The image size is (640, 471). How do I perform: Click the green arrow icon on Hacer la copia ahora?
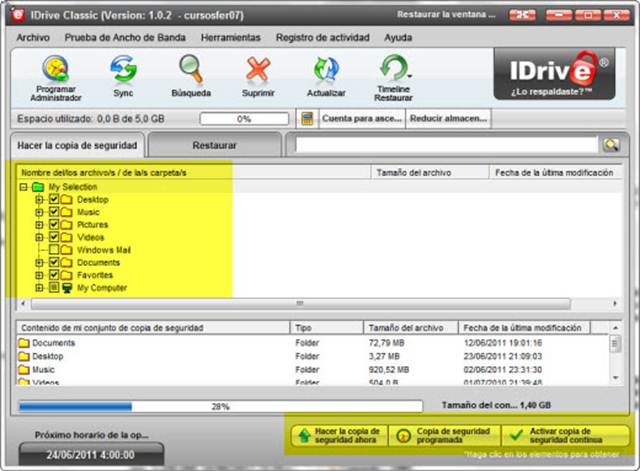tap(304, 436)
